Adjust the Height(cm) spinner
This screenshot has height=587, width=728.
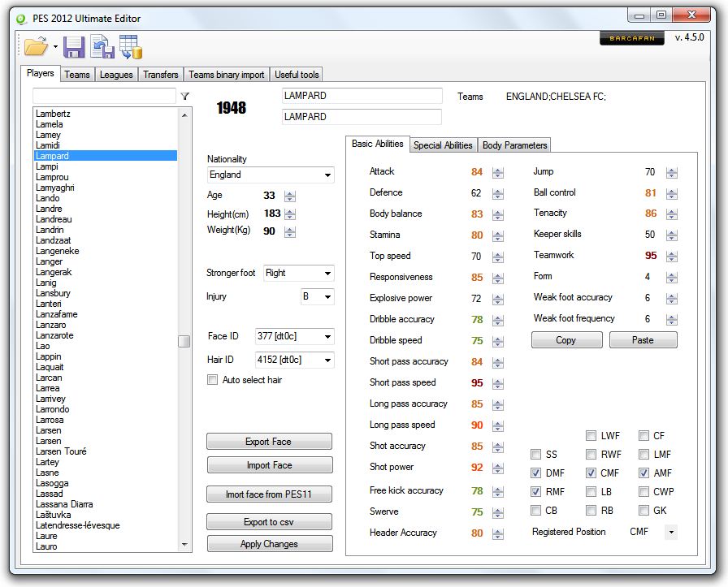point(290,214)
